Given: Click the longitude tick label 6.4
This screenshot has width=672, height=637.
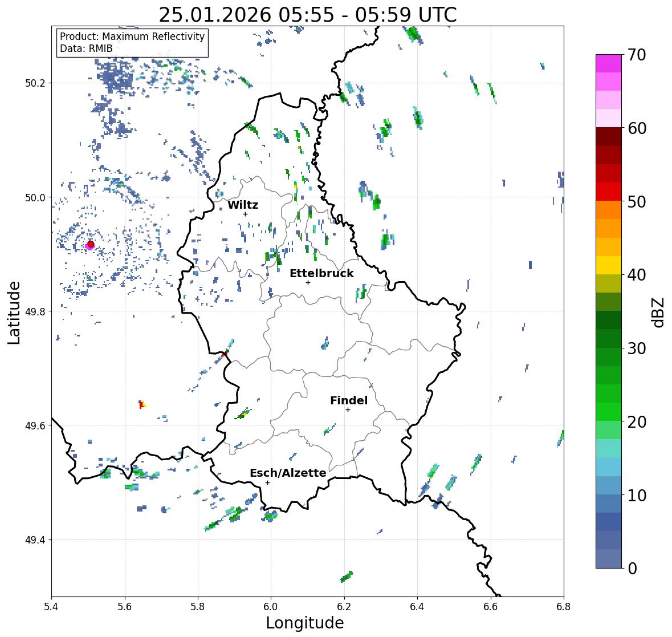Looking at the screenshot, I should click(x=417, y=606).
